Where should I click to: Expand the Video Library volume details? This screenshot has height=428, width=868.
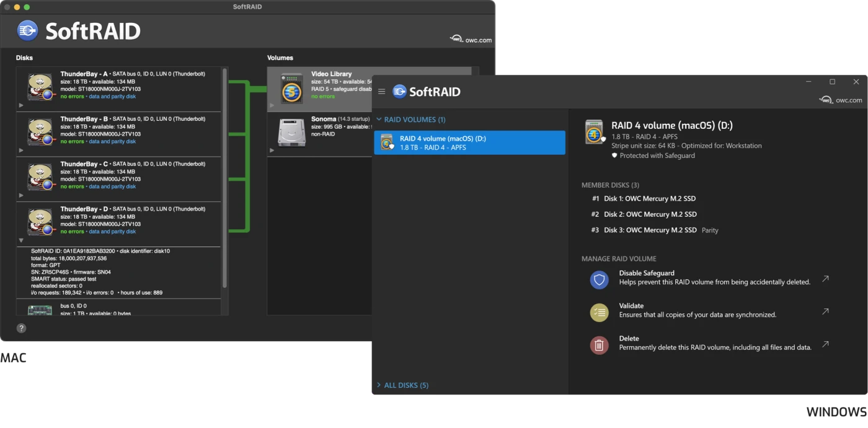click(x=272, y=105)
